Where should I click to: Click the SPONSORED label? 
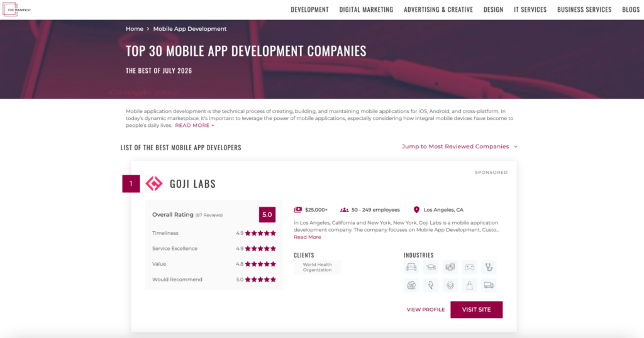pyautogui.click(x=491, y=173)
